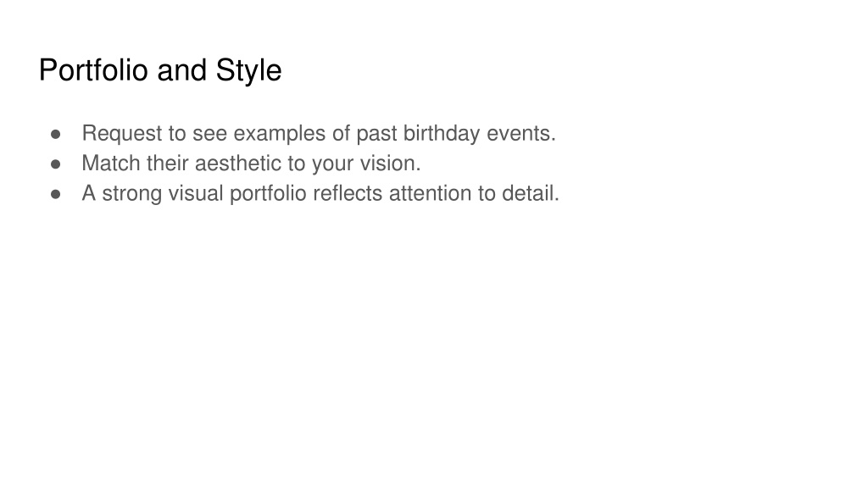Image resolution: width=868 pixels, height=488 pixels.
Task: Select the bullet marker before "A strong visual"
Action: click(x=55, y=194)
